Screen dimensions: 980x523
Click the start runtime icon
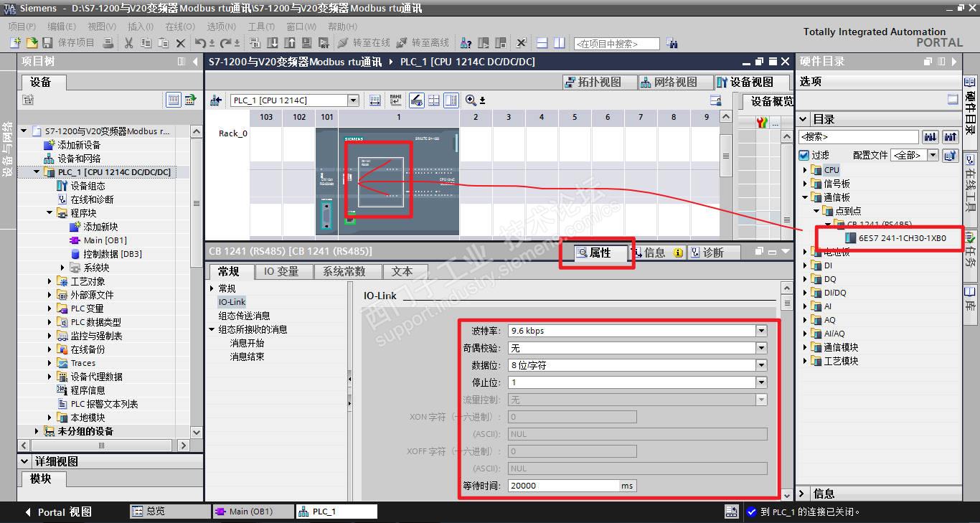coord(324,43)
